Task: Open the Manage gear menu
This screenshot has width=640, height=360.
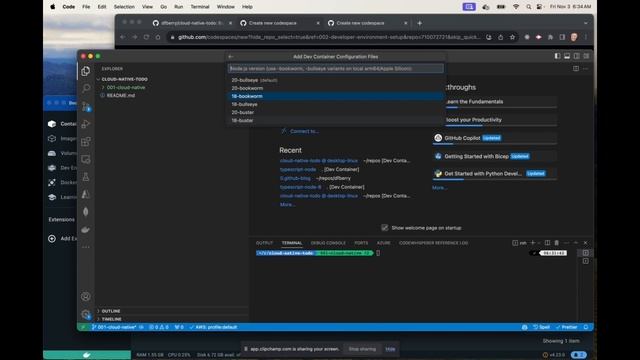Action: coord(86,314)
